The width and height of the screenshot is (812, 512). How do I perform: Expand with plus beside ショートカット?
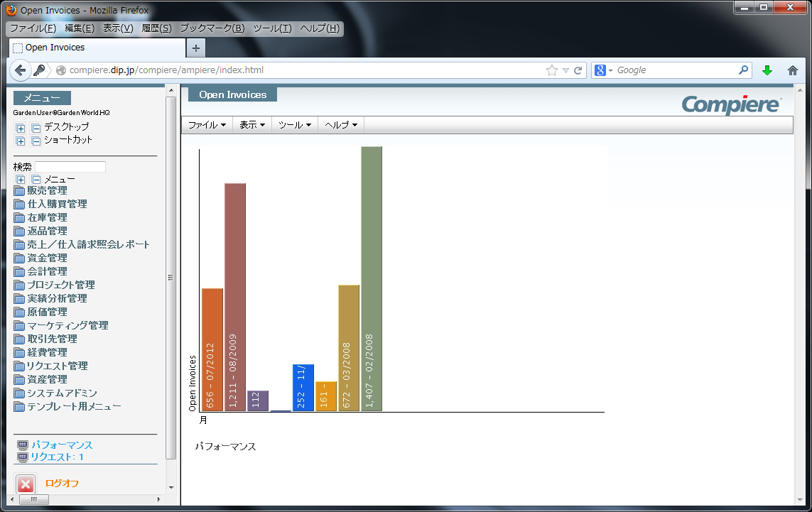pyautogui.click(x=20, y=141)
